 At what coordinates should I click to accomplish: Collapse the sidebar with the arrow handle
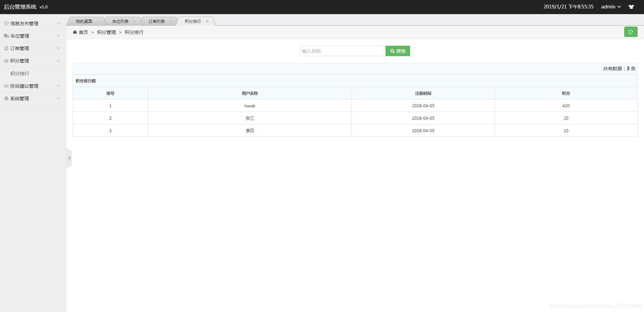(69, 158)
